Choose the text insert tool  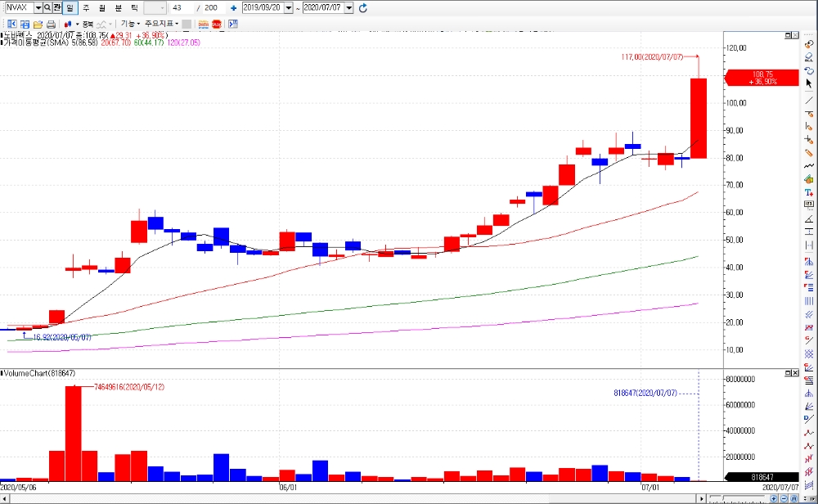809,192
